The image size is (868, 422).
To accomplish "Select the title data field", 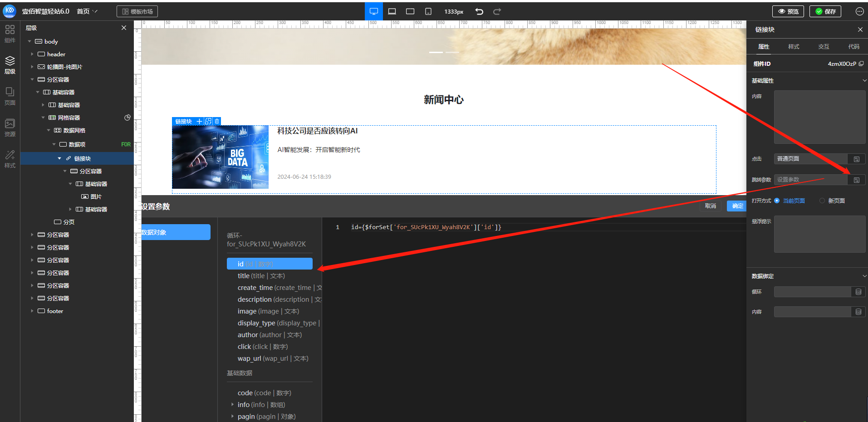I will click(x=261, y=276).
